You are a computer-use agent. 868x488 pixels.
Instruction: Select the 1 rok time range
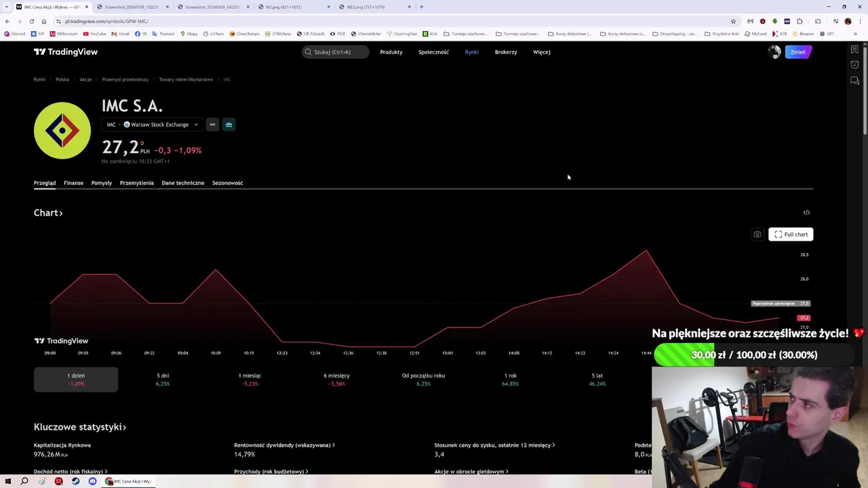[511, 380]
